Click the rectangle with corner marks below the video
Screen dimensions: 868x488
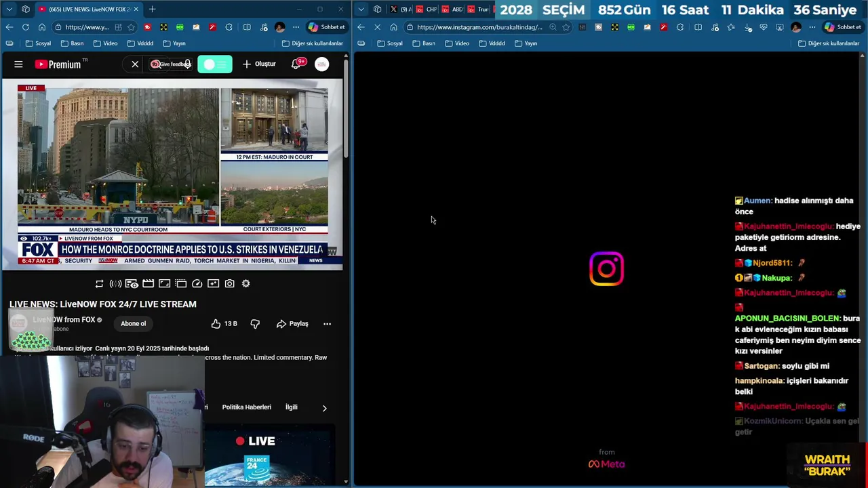click(164, 283)
